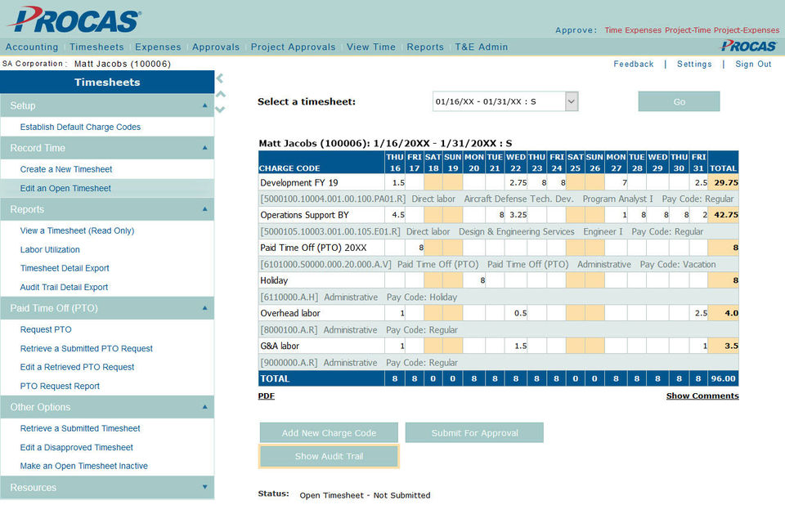Select Edit an Open Timesheet
Image resolution: width=785 pixels, height=532 pixels.
65,188
